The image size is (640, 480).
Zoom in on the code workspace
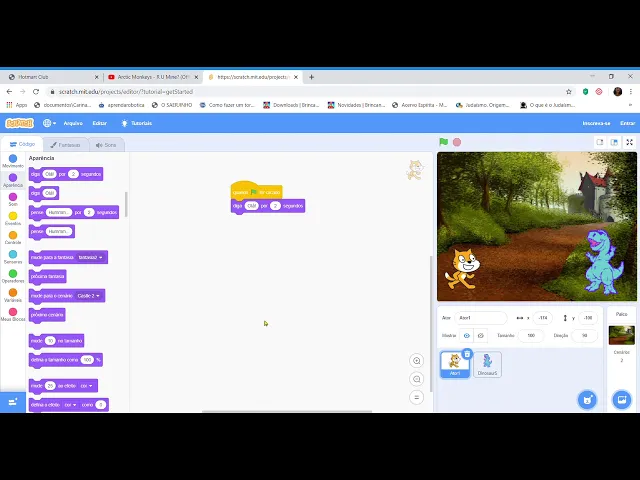point(417,360)
